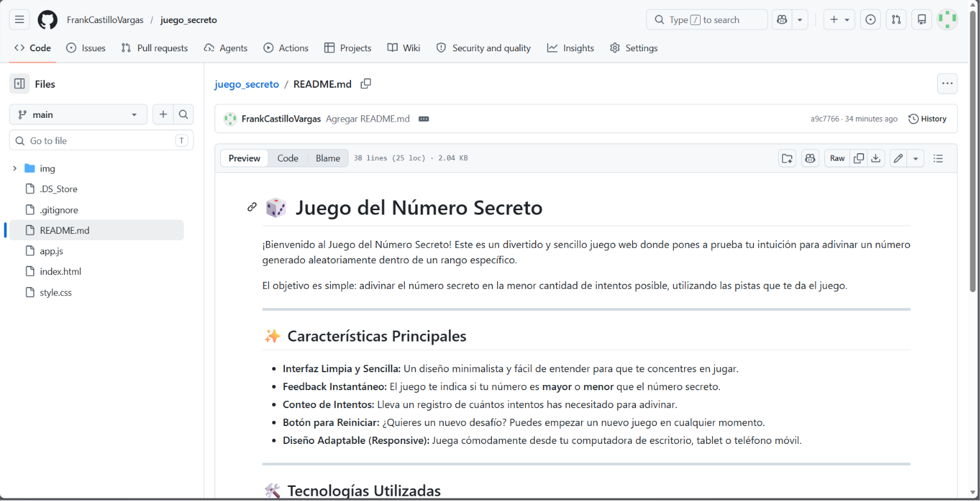The image size is (980, 501).
Task: Open FrankCastilloVargas commit author link
Action: 281,119
